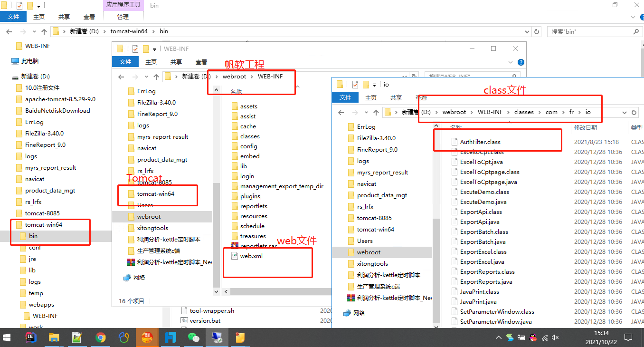Show recent locations dropdown in bin window
Screen dimensions: 644x347
pyautogui.click(x=35, y=31)
